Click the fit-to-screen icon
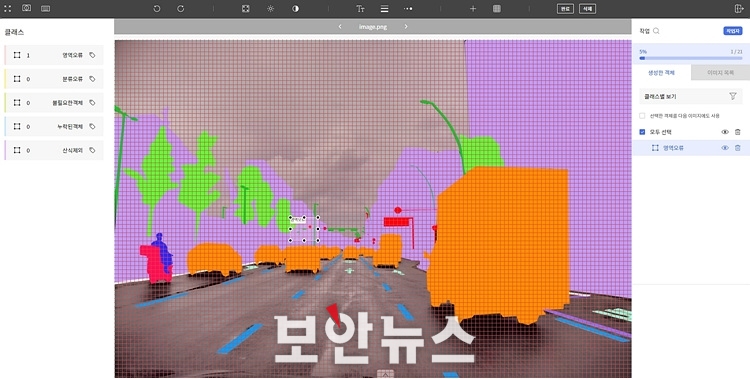750x379 pixels. (245, 9)
